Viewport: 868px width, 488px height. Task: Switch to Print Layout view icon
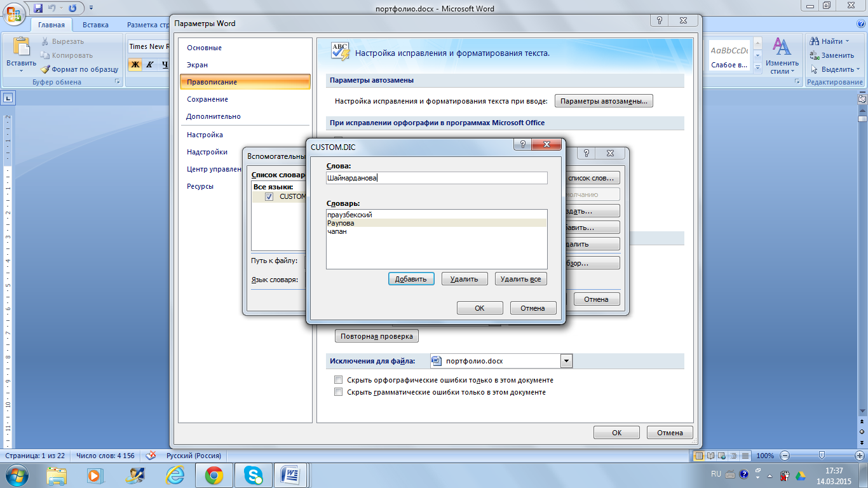(699, 456)
